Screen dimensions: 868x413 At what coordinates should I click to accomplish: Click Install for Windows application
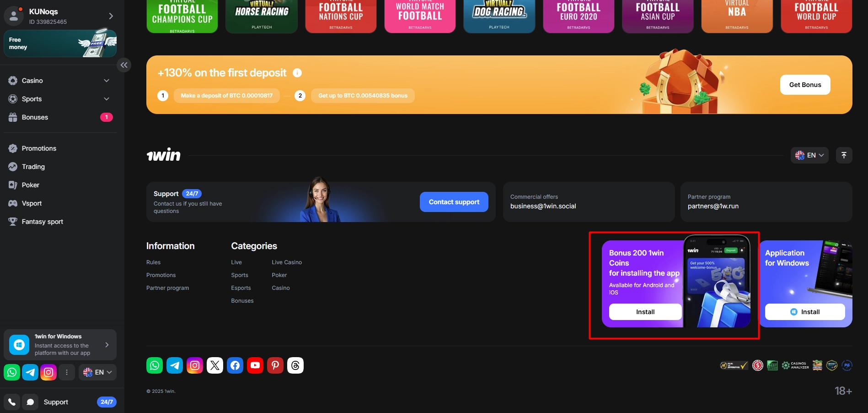point(805,312)
